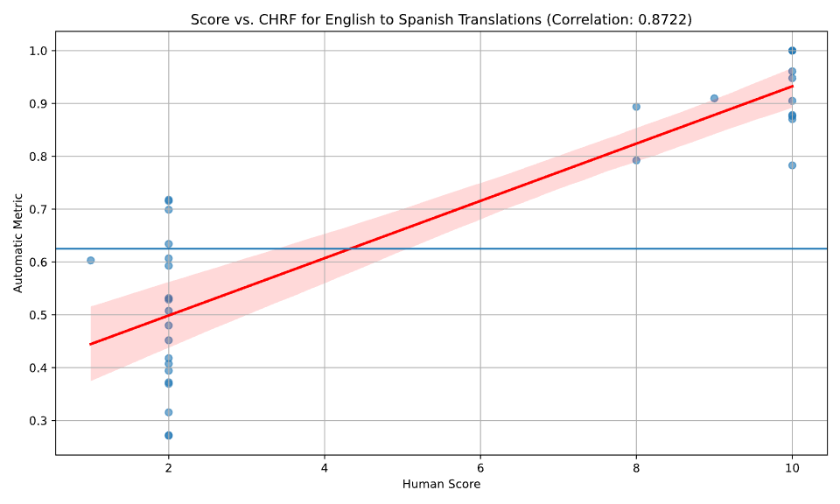The width and height of the screenshot is (840, 504).
Task: Click the y-axis tick label '0.7'
Action: 39,209
